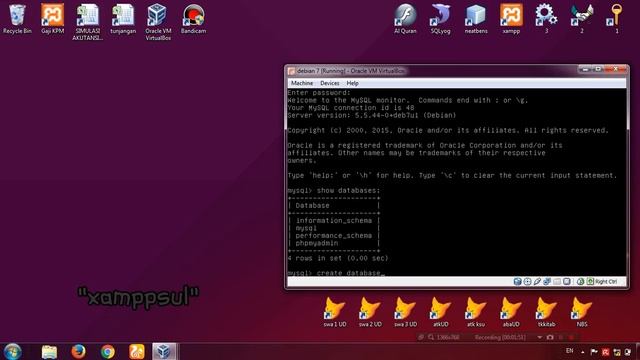
Task: Open the tkkitab fox shortcut
Action: [x=546, y=312]
